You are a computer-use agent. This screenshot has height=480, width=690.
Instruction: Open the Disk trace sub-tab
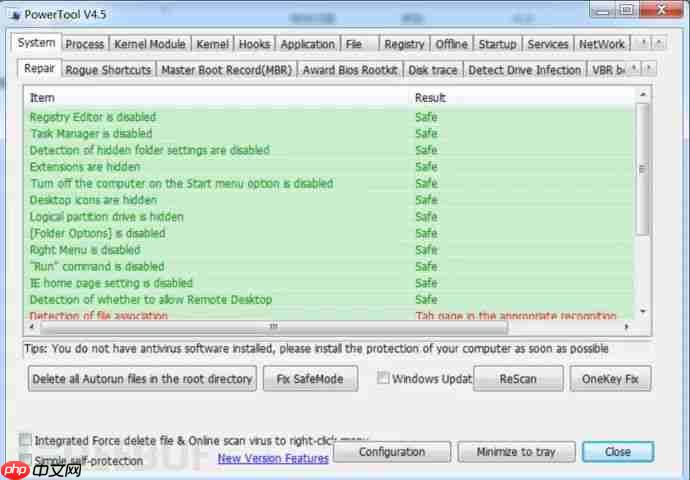pyautogui.click(x=433, y=70)
